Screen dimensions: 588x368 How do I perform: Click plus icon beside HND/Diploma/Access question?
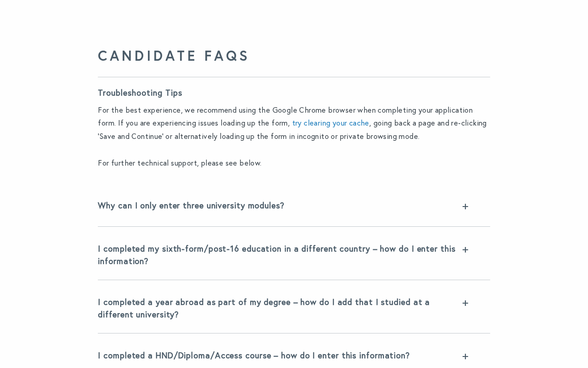point(465,356)
